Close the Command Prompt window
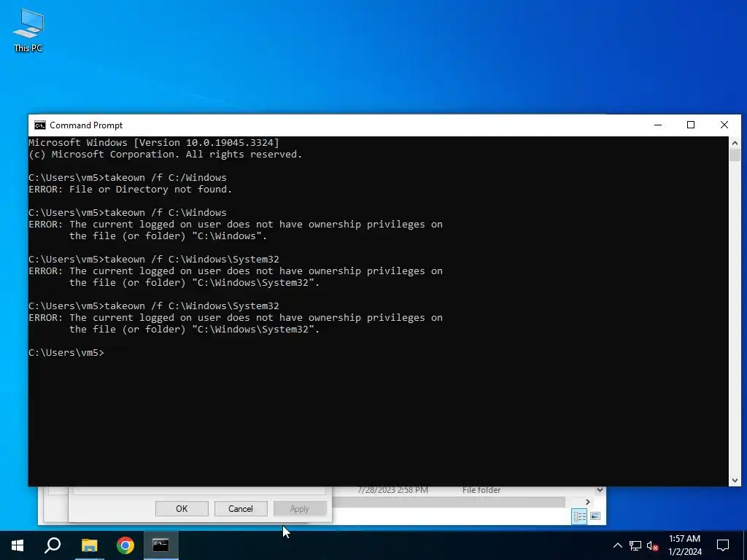747x560 pixels. point(724,125)
